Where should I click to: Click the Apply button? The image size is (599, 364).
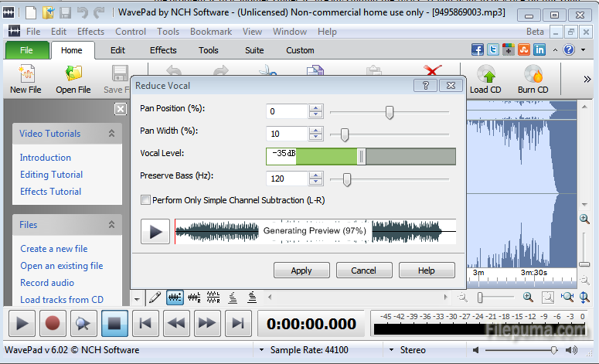pos(301,270)
